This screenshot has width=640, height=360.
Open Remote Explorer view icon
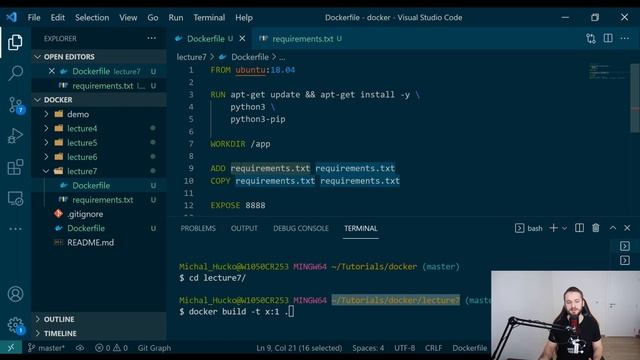[15, 198]
